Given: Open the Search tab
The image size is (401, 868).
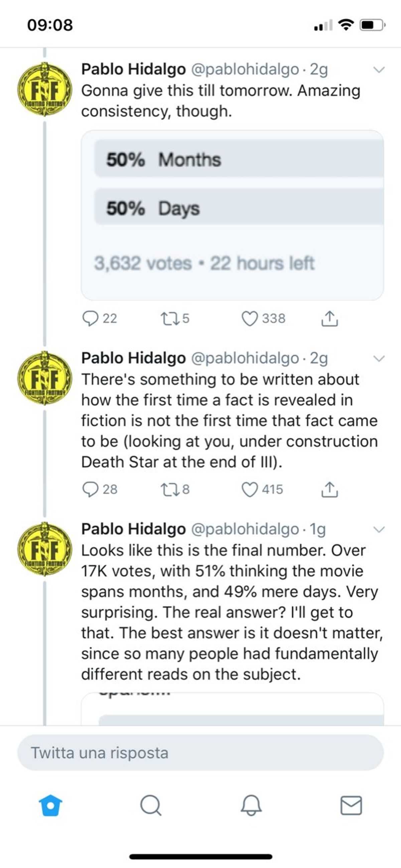Looking at the screenshot, I should pos(150,805).
